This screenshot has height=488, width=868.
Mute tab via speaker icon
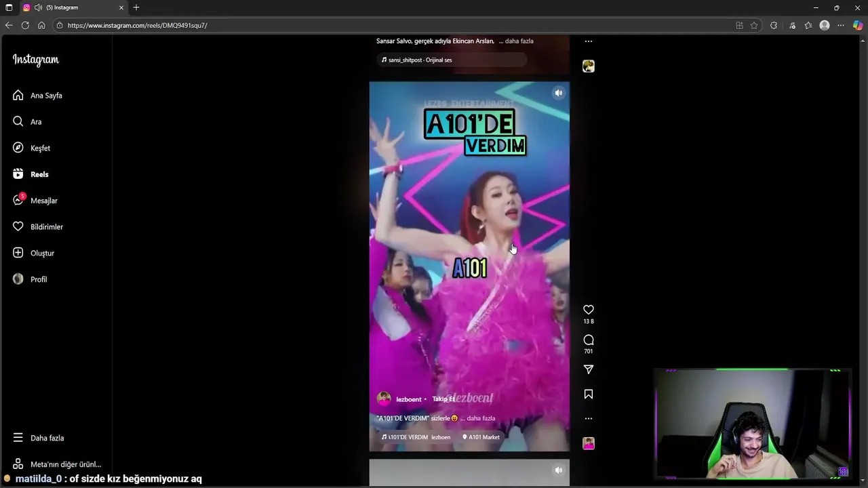[x=39, y=7]
